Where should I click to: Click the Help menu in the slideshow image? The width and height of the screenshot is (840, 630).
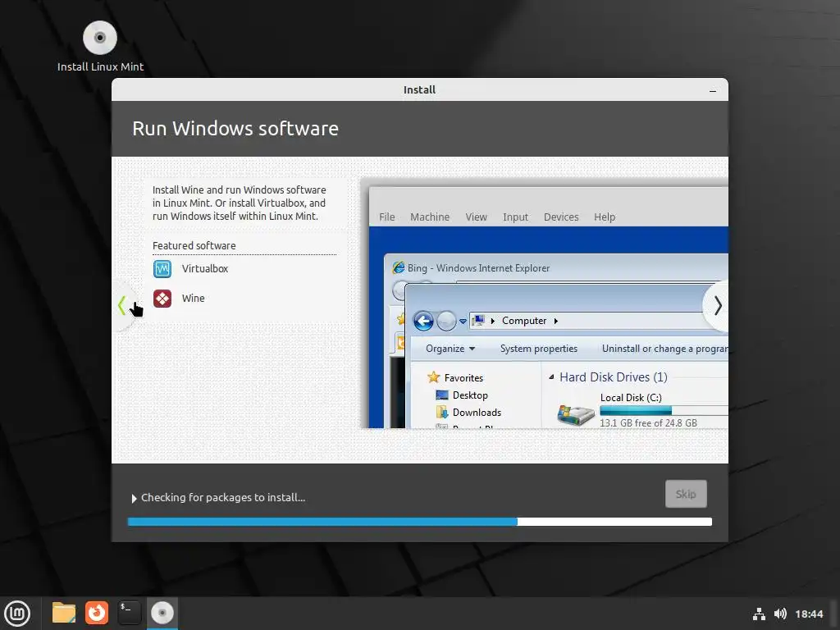tap(605, 217)
